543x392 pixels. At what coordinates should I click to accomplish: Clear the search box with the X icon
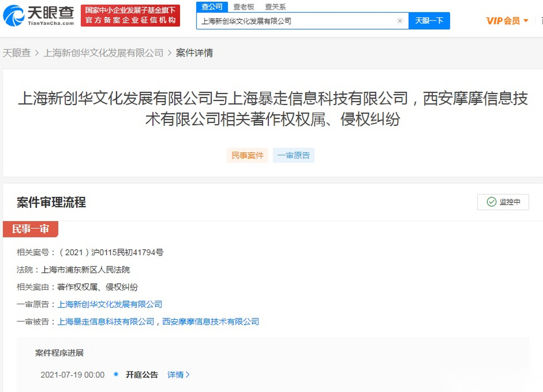point(399,21)
